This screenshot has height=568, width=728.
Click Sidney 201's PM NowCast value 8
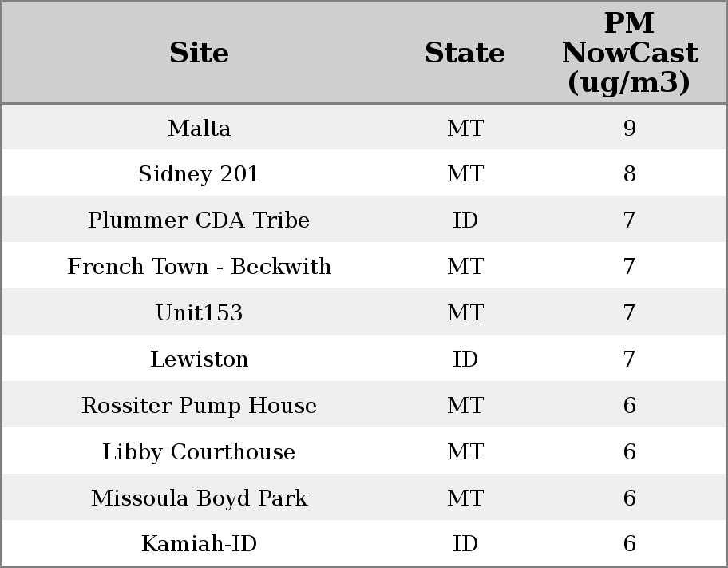[x=629, y=174]
